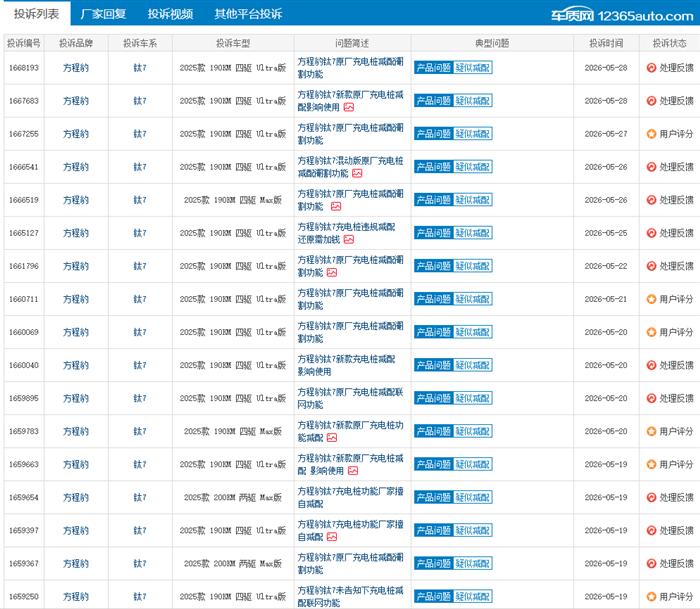This screenshot has width=700, height=609.
Task: Click image icon in complaint 1666541 description
Action: pos(357,173)
